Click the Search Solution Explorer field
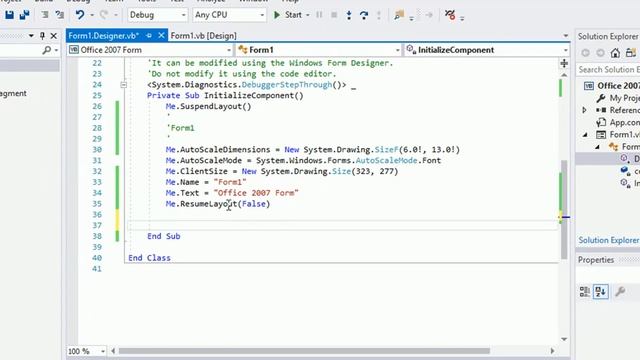This screenshot has width=640, height=360. pyautogui.click(x=608, y=69)
